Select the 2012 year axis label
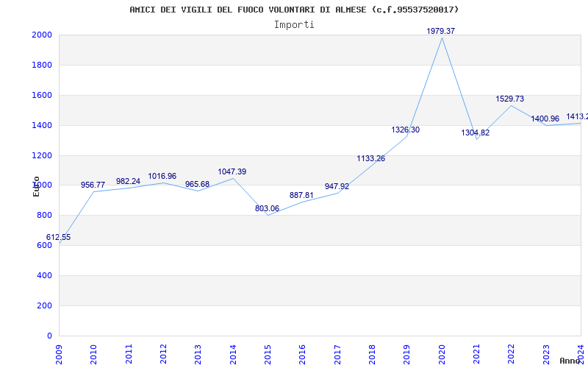 pos(163,355)
